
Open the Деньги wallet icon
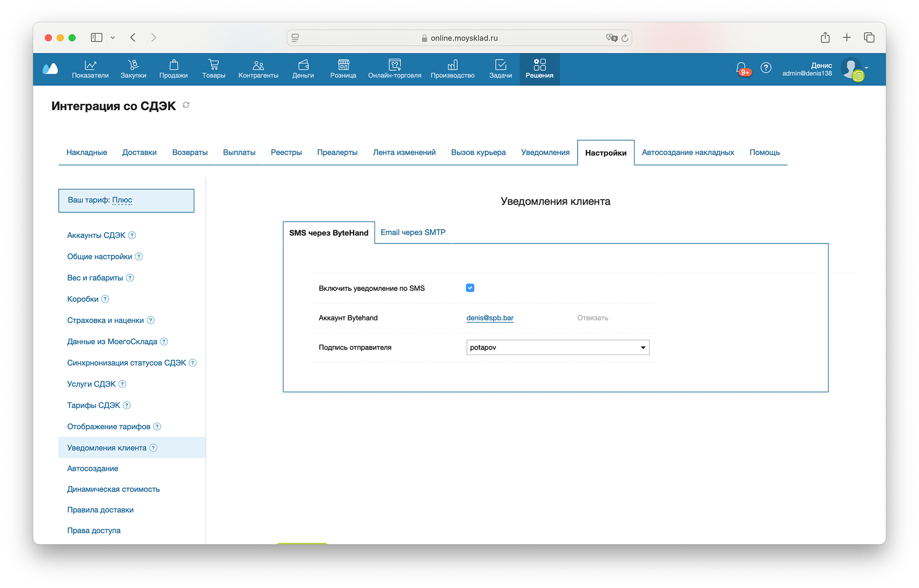(303, 65)
